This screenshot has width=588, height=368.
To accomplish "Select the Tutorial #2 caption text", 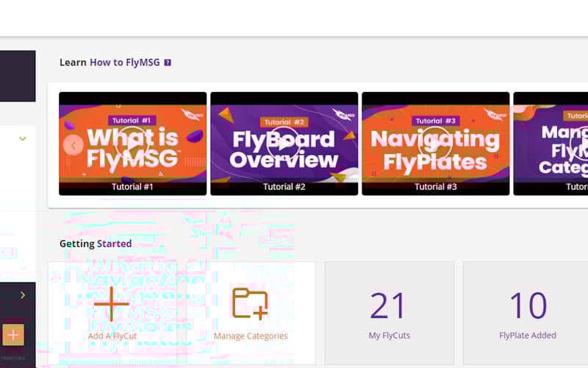I will click(x=284, y=187).
